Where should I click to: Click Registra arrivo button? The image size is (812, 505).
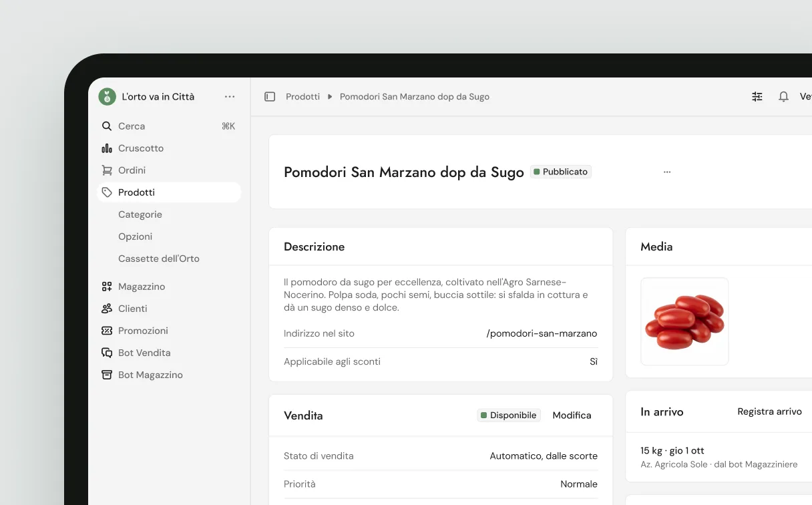coord(769,412)
